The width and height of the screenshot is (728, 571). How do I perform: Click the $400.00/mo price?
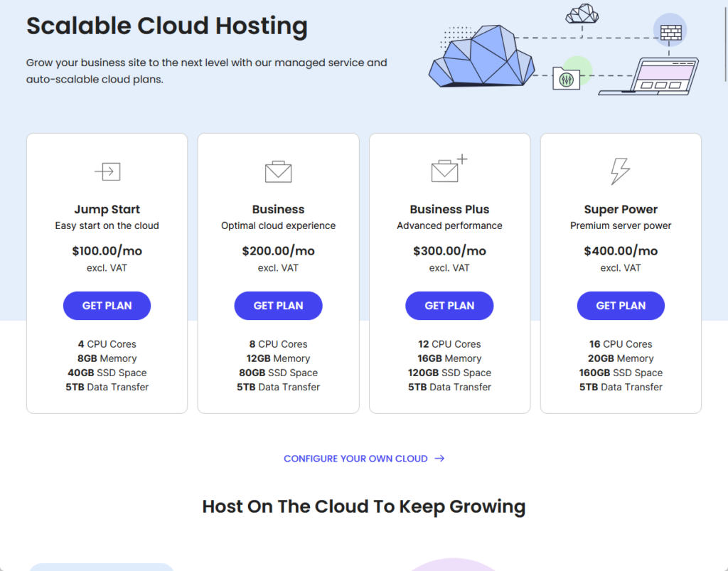click(621, 251)
